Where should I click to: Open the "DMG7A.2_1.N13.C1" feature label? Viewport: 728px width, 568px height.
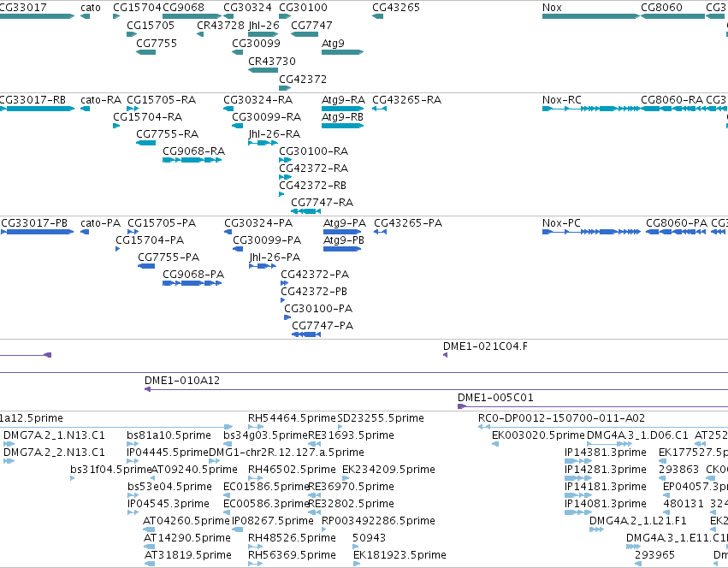click(x=54, y=435)
